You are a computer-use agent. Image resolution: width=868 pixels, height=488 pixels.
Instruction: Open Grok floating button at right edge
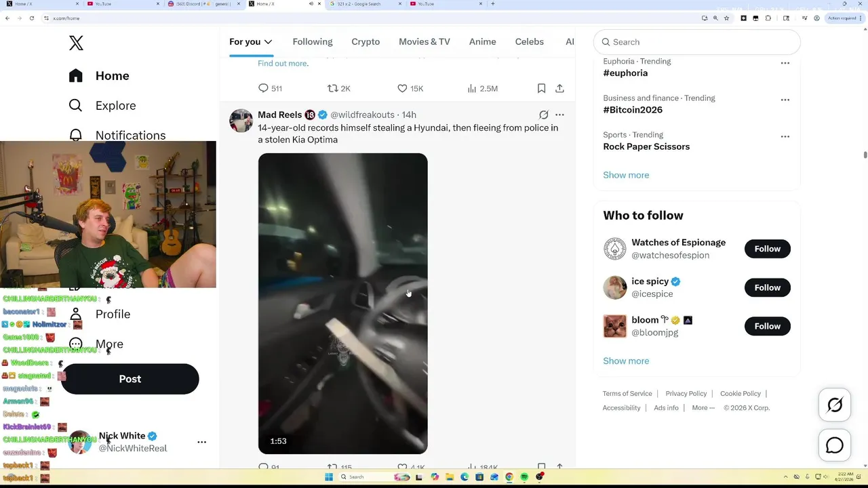pos(835,405)
